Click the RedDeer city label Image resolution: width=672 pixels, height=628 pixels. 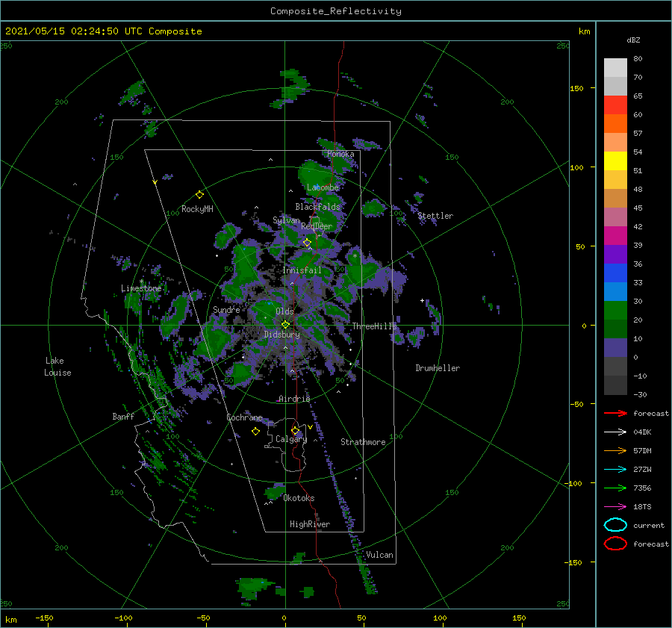coord(317,226)
